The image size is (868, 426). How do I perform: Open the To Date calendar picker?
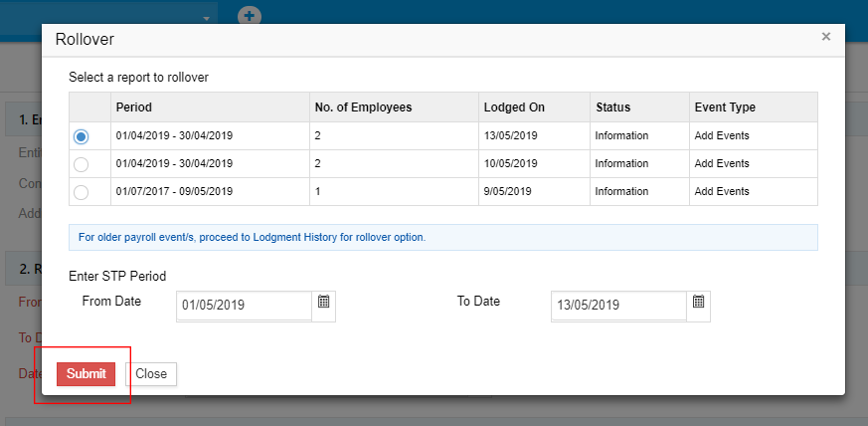[x=698, y=302]
